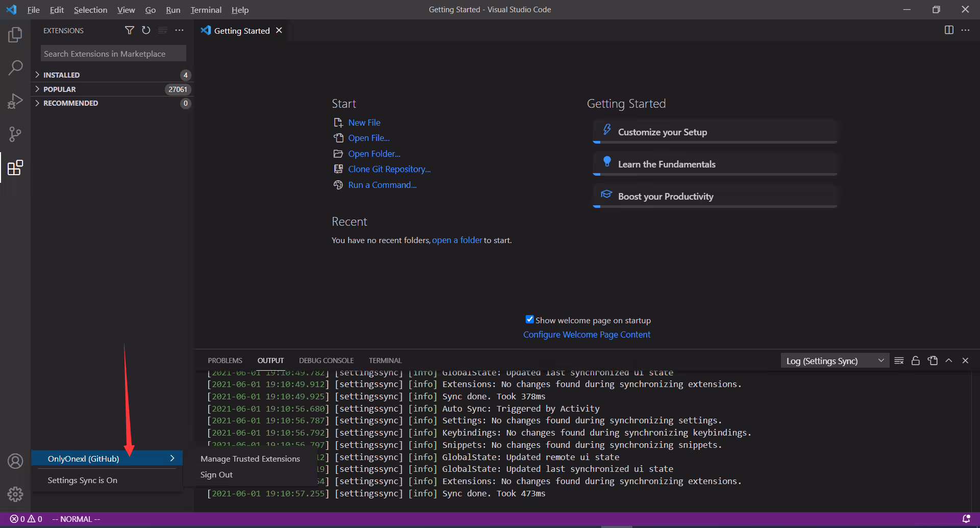This screenshot has width=980, height=528.
Task: Clear the output panel log
Action: 899,361
